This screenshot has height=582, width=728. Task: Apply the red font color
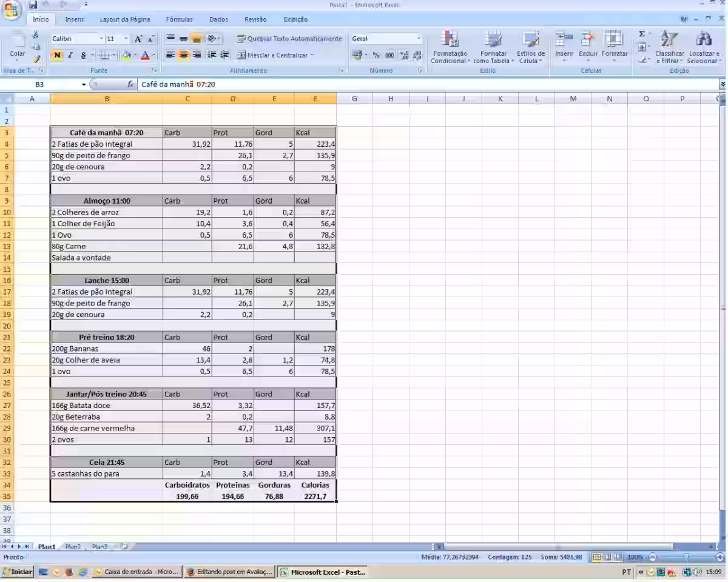click(145, 55)
